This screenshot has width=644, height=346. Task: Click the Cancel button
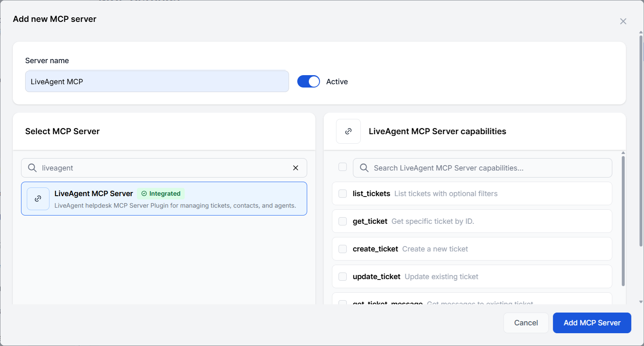click(x=526, y=322)
